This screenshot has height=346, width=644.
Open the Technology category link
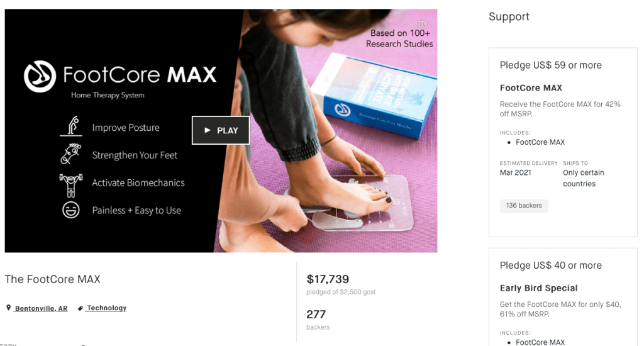[106, 308]
